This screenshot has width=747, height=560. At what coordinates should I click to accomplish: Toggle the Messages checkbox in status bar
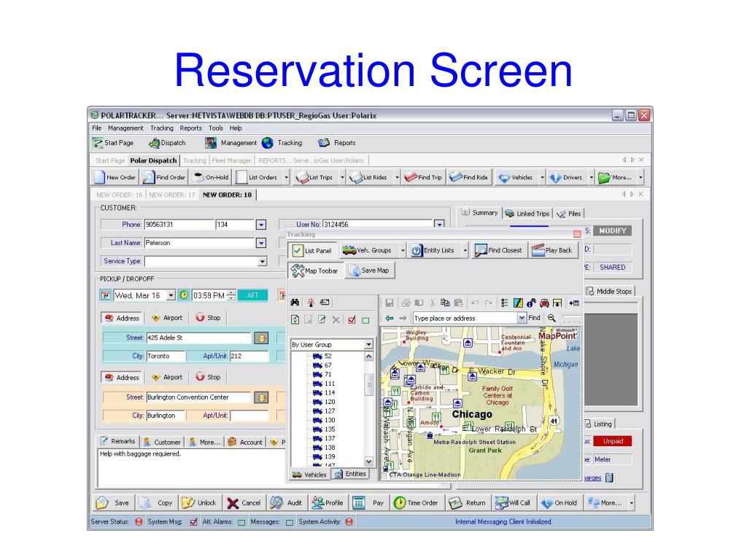290,522
